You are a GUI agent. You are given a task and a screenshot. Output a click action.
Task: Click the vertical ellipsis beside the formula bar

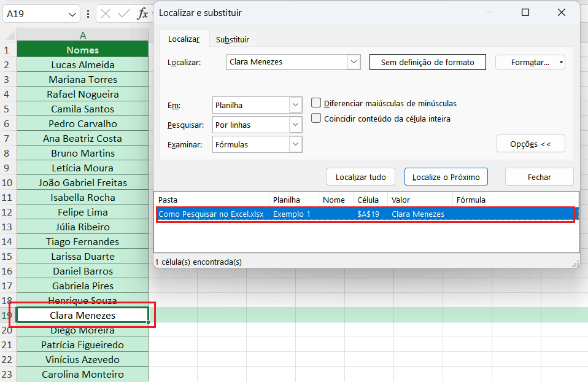coord(88,14)
